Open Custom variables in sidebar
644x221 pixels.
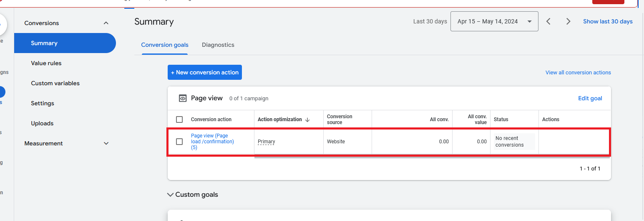tap(55, 83)
